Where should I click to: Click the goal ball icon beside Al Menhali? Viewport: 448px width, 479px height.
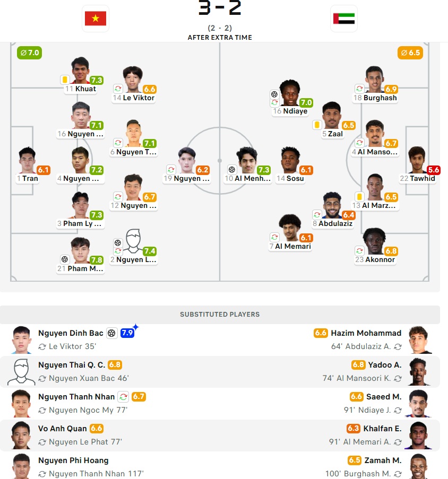pyautogui.click(x=232, y=170)
